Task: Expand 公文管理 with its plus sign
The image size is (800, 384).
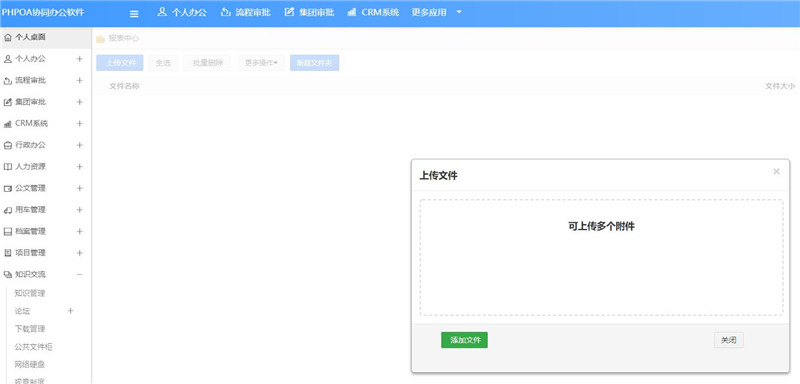Action: point(80,189)
